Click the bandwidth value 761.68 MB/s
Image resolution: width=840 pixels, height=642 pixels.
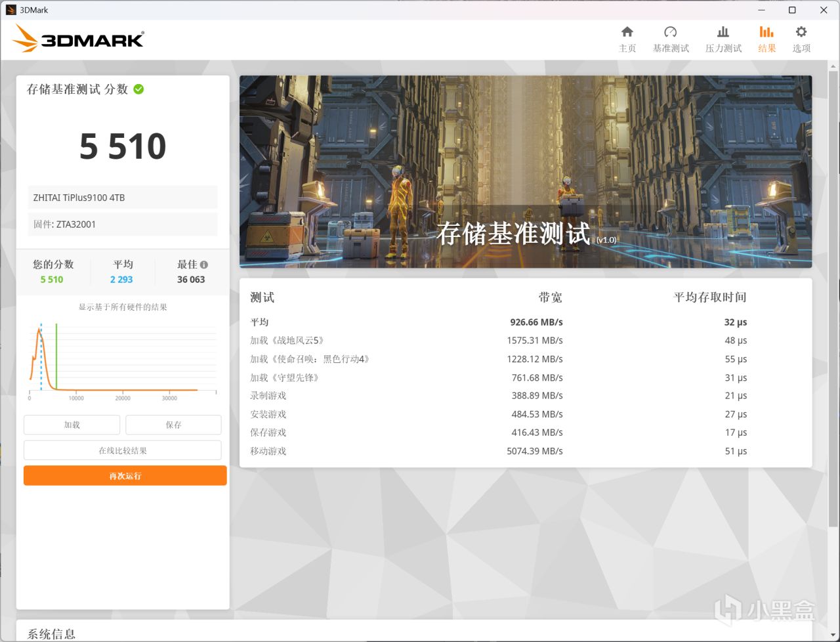537,377
